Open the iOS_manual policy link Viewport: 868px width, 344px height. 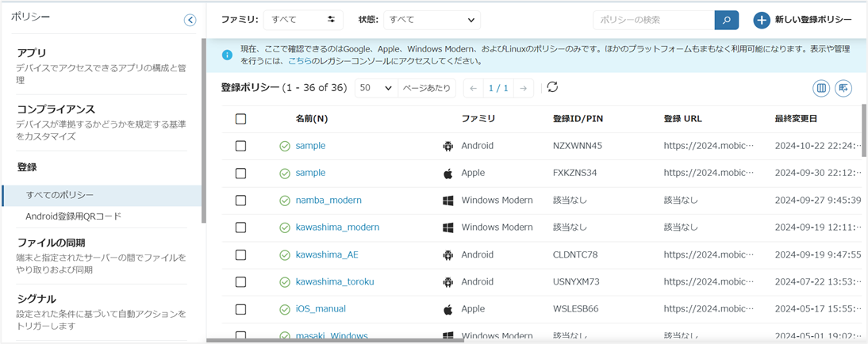(x=321, y=309)
